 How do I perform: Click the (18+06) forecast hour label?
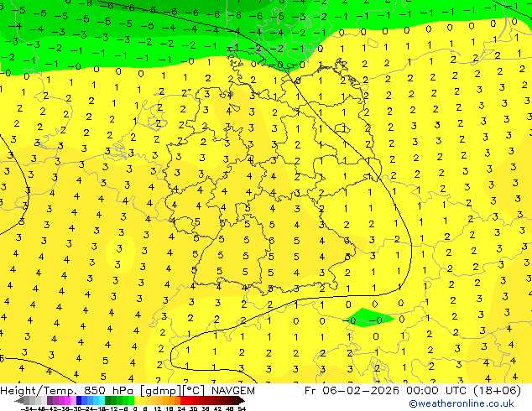click(495, 391)
